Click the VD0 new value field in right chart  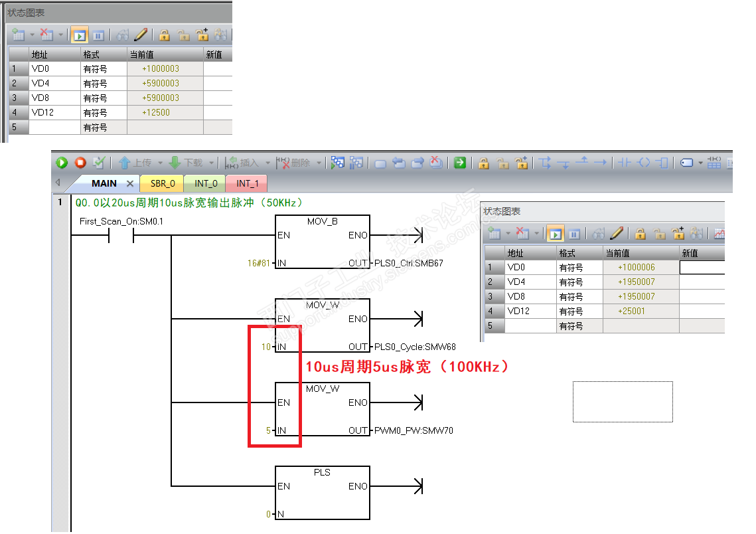pyautogui.click(x=702, y=267)
